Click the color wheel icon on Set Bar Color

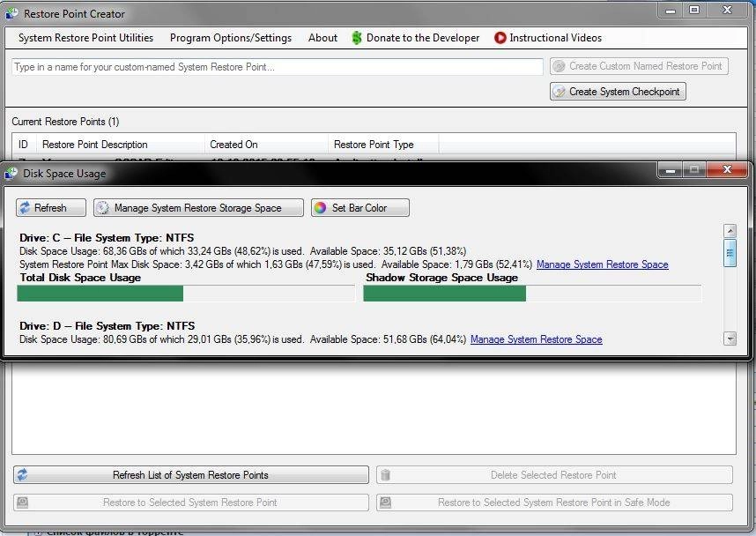[x=320, y=207]
